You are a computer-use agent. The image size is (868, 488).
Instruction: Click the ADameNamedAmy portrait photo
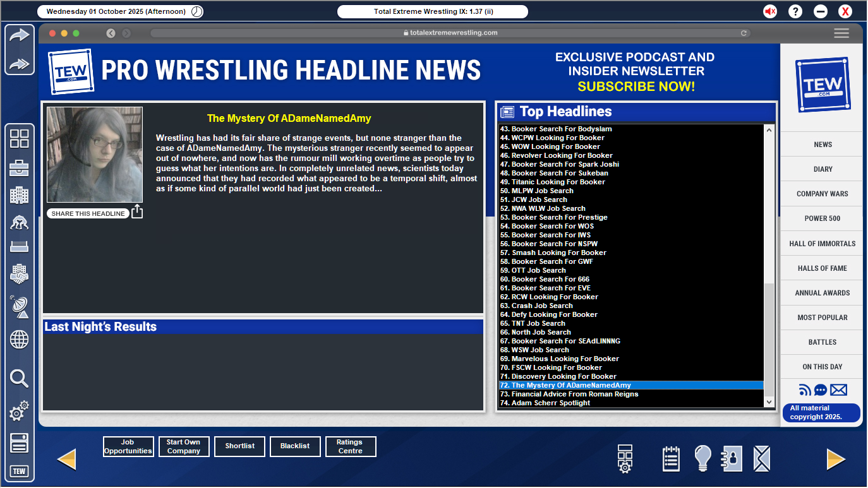point(95,155)
